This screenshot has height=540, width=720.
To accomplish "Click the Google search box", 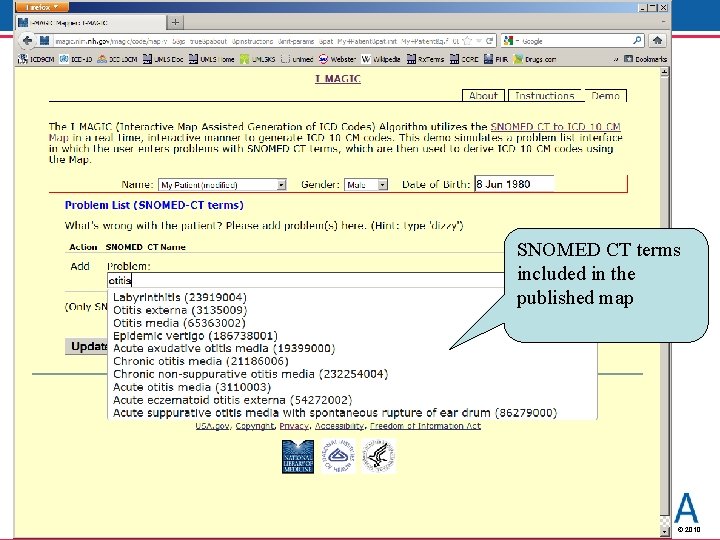I will coord(576,41).
